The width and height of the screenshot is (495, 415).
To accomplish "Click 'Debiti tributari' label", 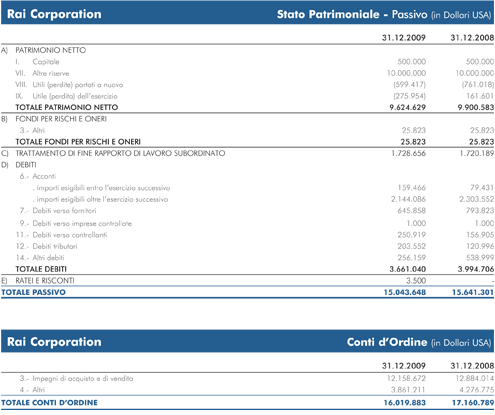I will point(55,246).
